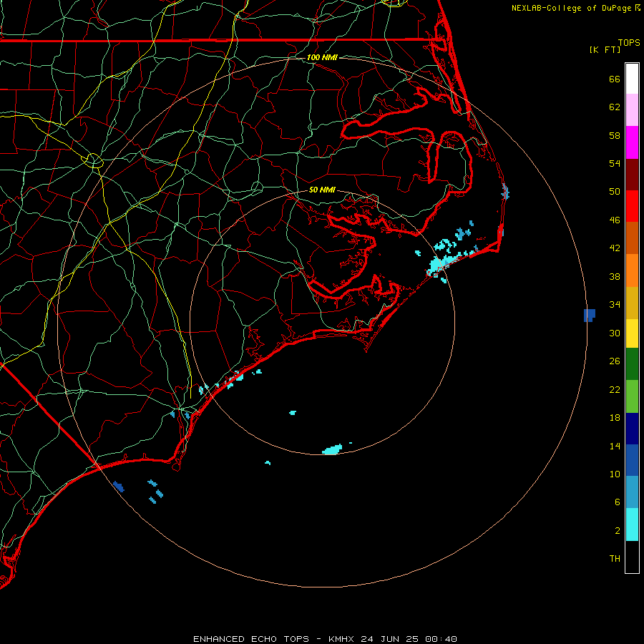The height and width of the screenshot is (644, 644).
Task: Click the legend value "38"
Action: coord(615,276)
